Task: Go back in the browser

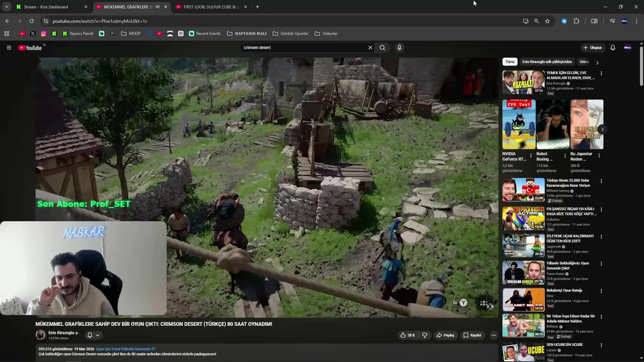Action: [7, 21]
